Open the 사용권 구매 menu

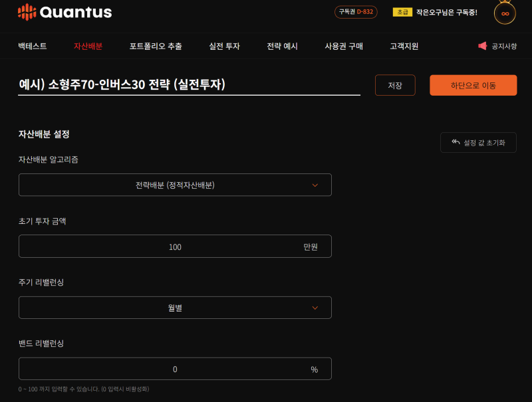(344, 46)
